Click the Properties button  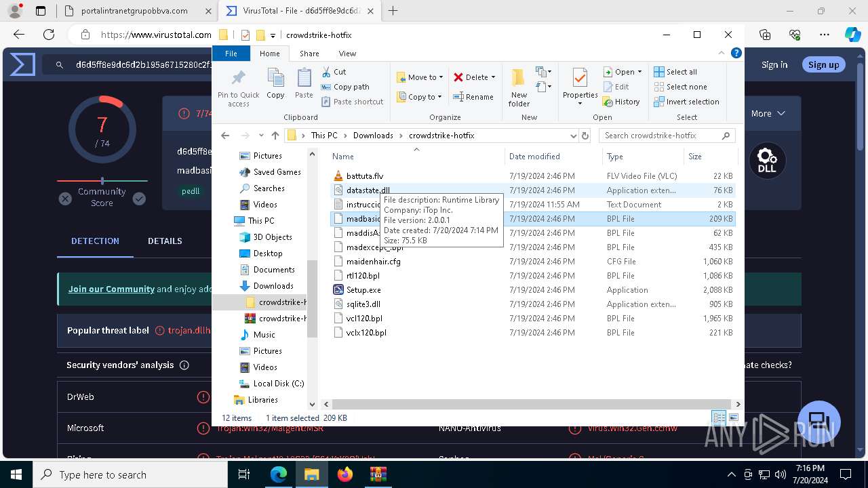[x=580, y=87]
